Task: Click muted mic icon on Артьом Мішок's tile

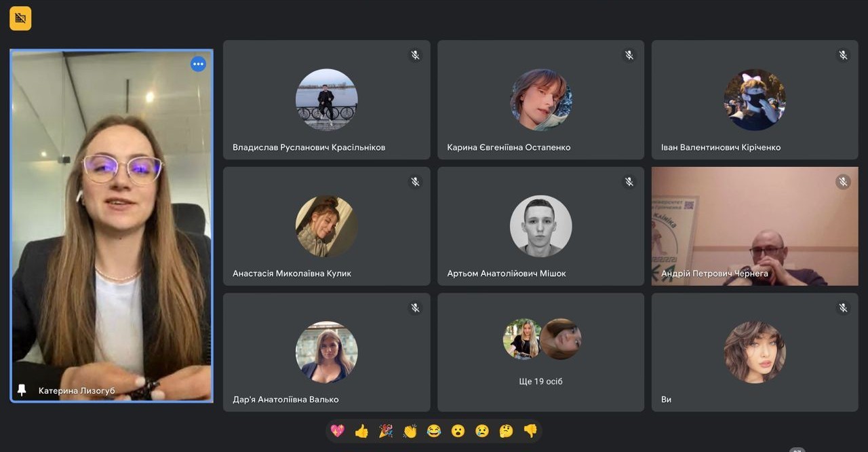Action: point(629,181)
